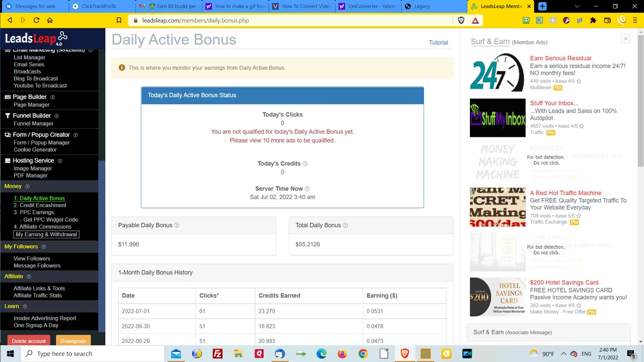This screenshot has height=362, width=644.
Task: Open Google Chrome from the taskbar
Action: [363, 353]
